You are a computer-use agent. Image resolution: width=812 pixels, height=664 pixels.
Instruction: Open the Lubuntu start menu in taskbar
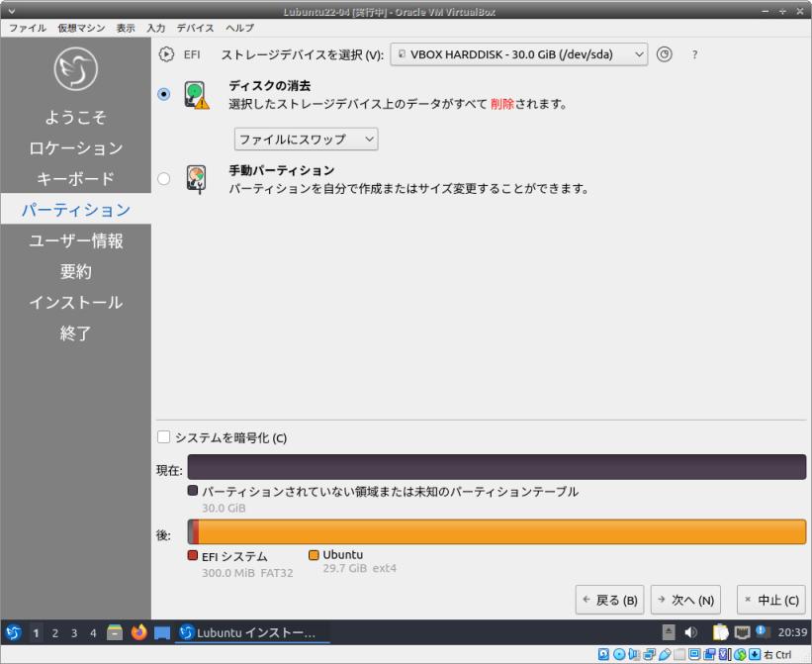[14, 632]
